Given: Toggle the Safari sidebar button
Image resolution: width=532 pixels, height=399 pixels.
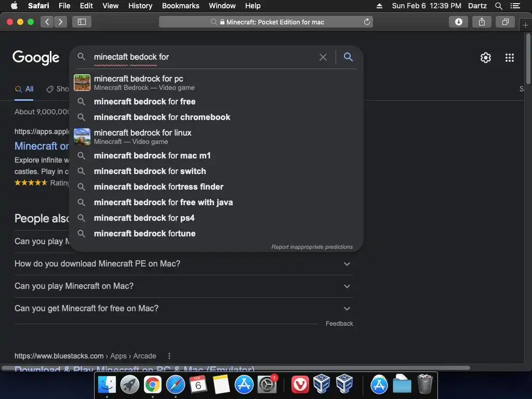Looking at the screenshot, I should tap(82, 22).
